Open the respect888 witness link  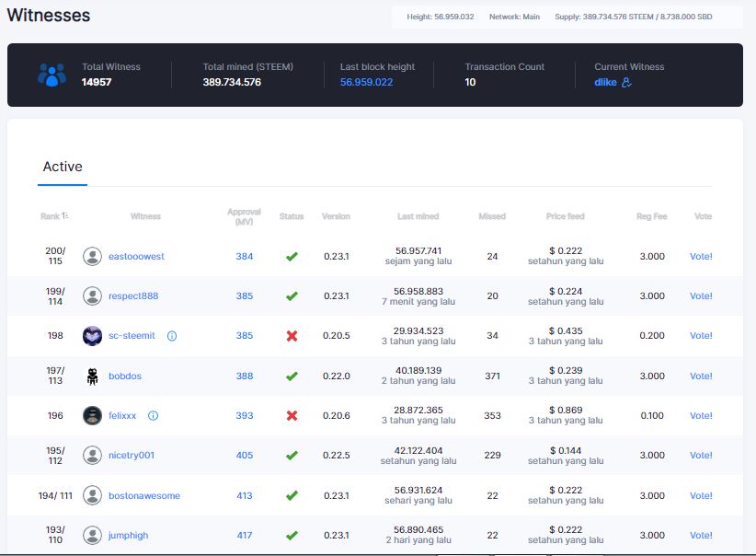[133, 295]
